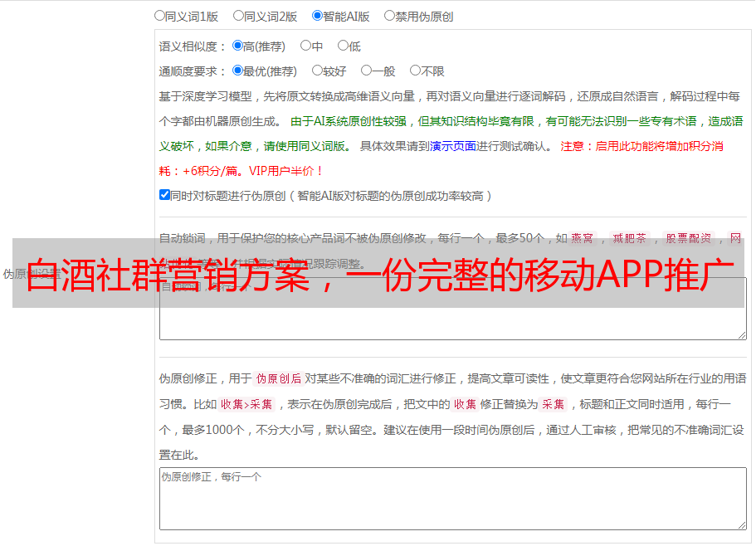Click the 伪原创修正 text area

pos(452,498)
